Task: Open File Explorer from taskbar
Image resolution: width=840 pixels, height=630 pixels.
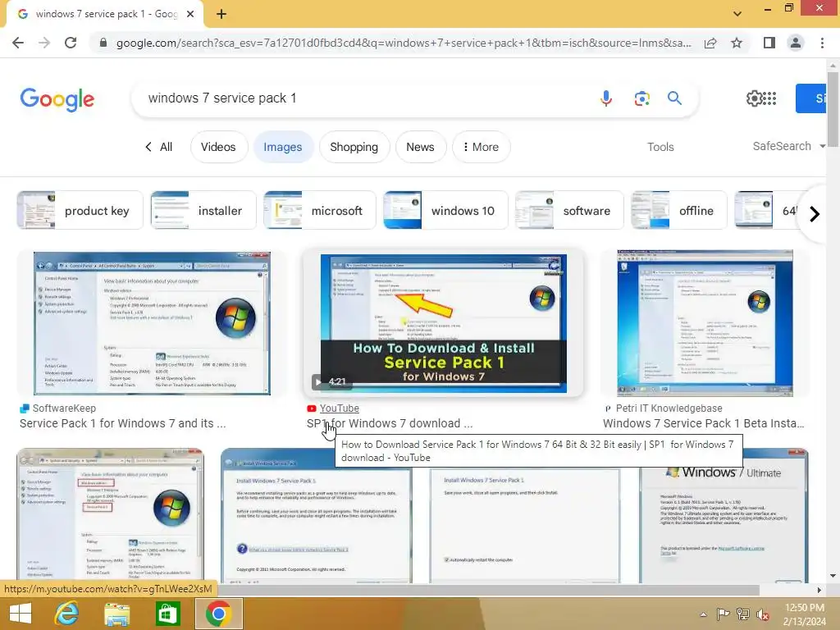Action: (116, 614)
